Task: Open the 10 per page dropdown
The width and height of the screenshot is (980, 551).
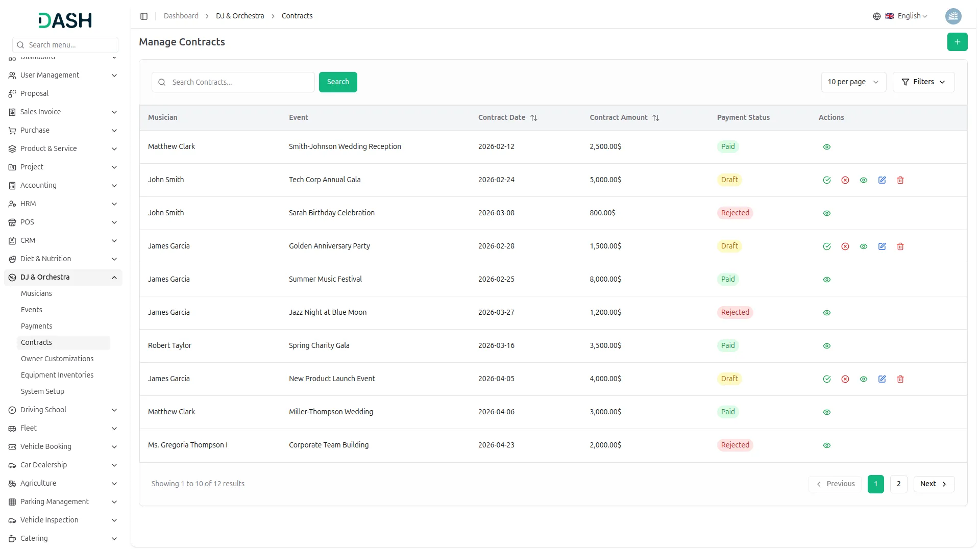Action: 853,82
